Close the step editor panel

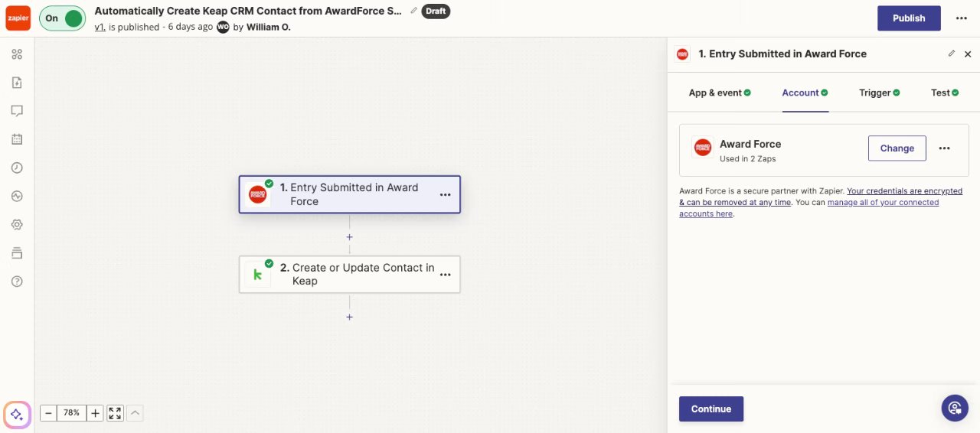[968, 54]
